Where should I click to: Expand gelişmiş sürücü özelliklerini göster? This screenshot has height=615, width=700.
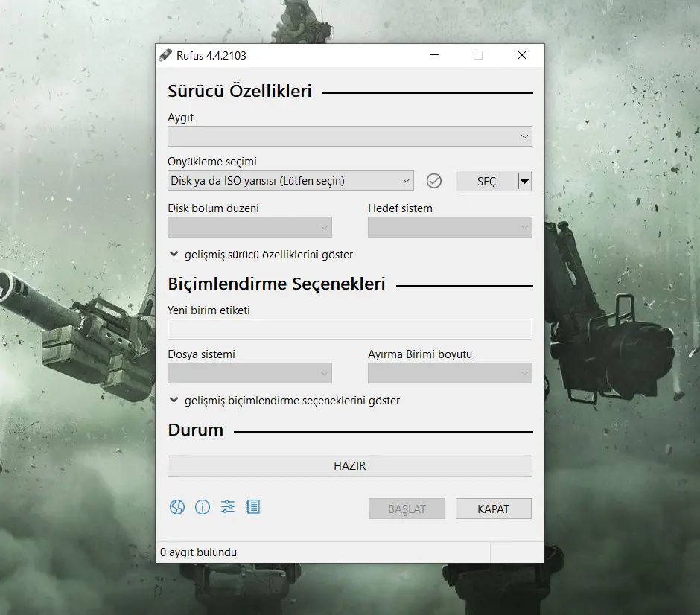tap(261, 255)
